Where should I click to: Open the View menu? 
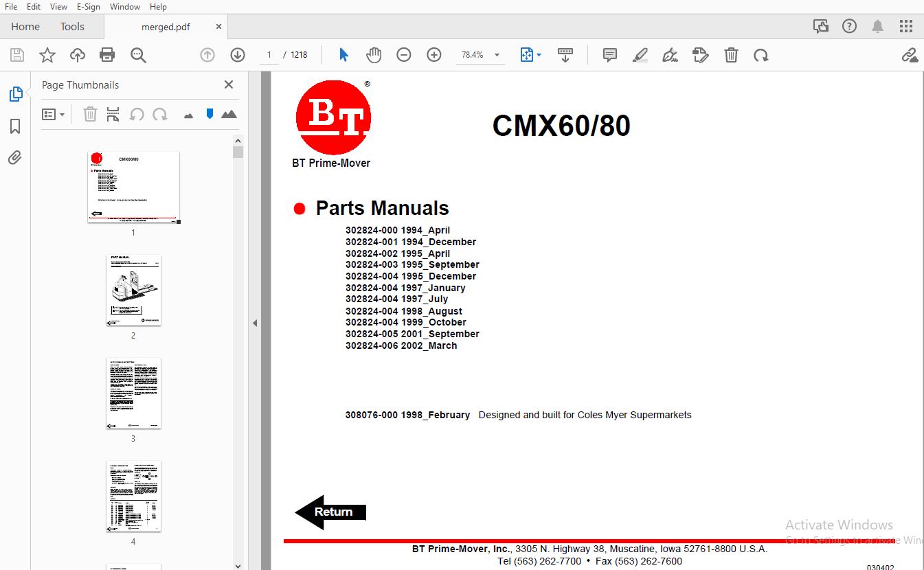click(x=59, y=6)
